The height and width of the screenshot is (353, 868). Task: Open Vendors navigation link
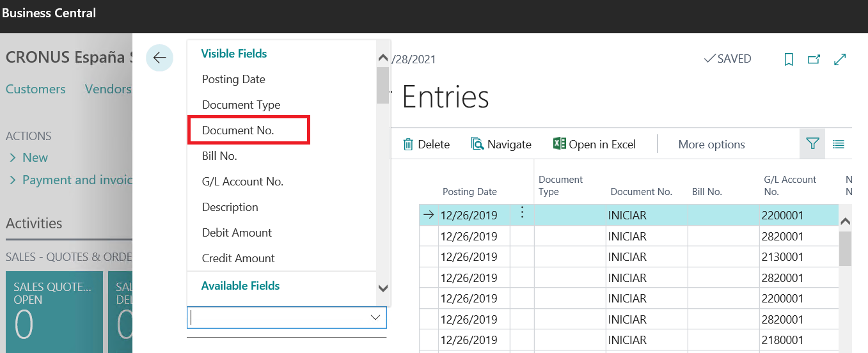pos(108,89)
